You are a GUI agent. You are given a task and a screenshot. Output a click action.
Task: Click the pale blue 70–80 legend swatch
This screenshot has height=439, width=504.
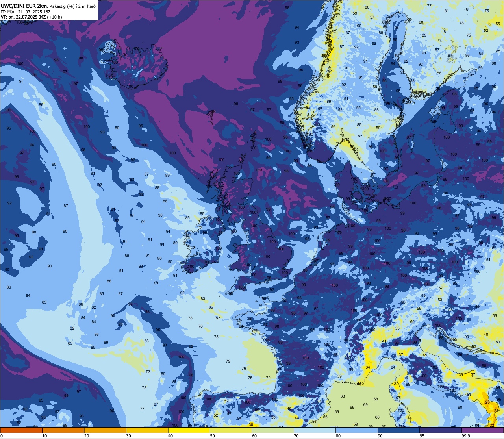pos(315,430)
